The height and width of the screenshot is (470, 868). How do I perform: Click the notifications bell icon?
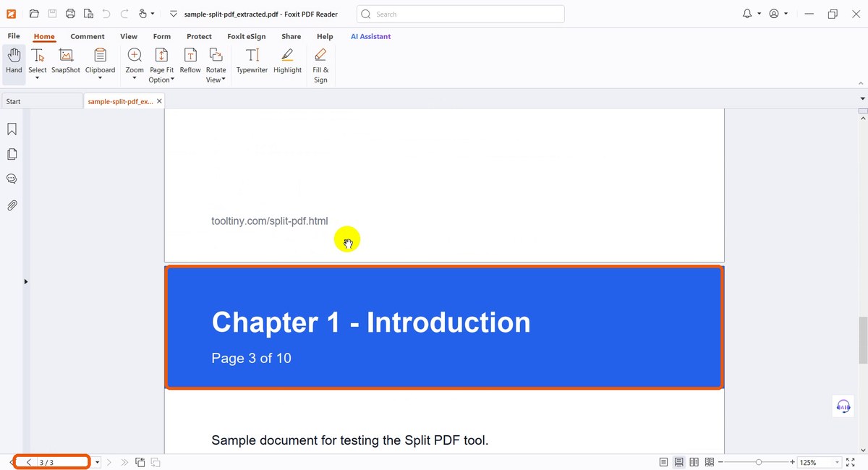click(x=748, y=14)
